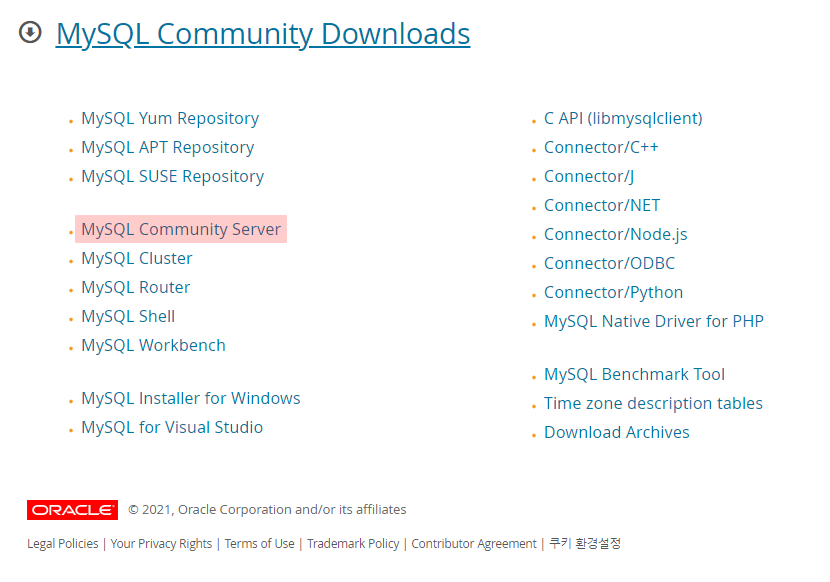The image size is (830, 582).
Task: Open MySQL for Visual Studio link
Action: (172, 427)
